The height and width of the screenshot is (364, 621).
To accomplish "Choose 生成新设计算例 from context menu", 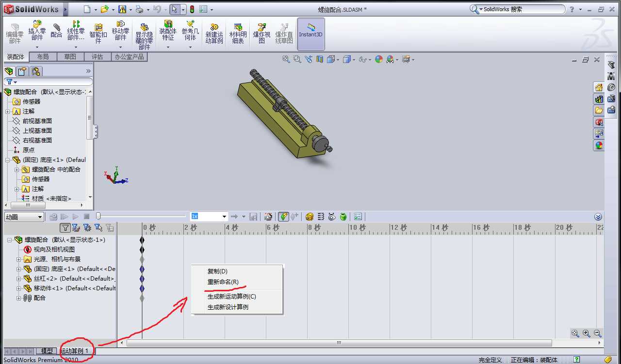I will pyautogui.click(x=228, y=307).
